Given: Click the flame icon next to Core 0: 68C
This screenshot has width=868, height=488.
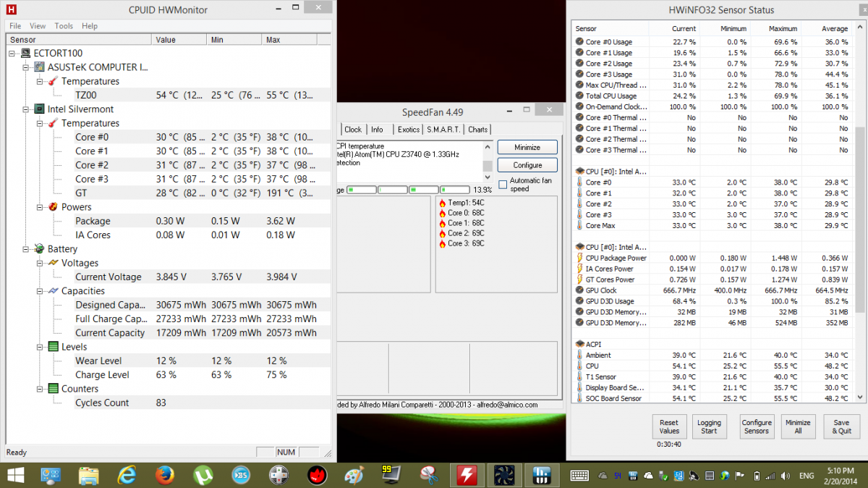Looking at the screenshot, I should (x=443, y=213).
